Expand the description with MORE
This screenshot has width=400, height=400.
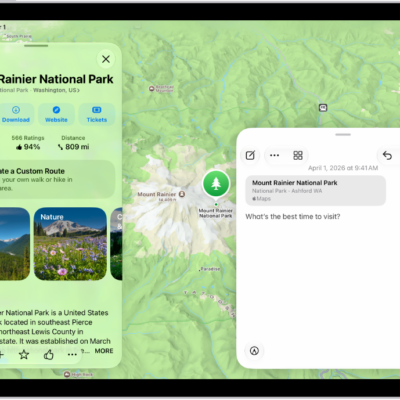[104, 351]
